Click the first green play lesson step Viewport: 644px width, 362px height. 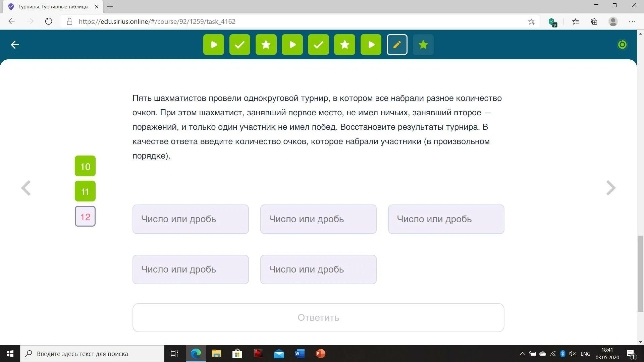pyautogui.click(x=213, y=45)
